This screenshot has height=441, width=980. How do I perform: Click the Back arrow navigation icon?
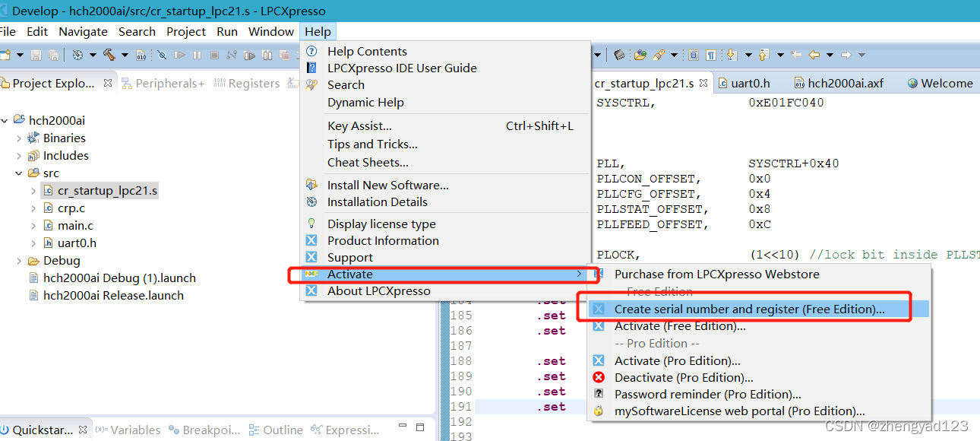[x=814, y=55]
